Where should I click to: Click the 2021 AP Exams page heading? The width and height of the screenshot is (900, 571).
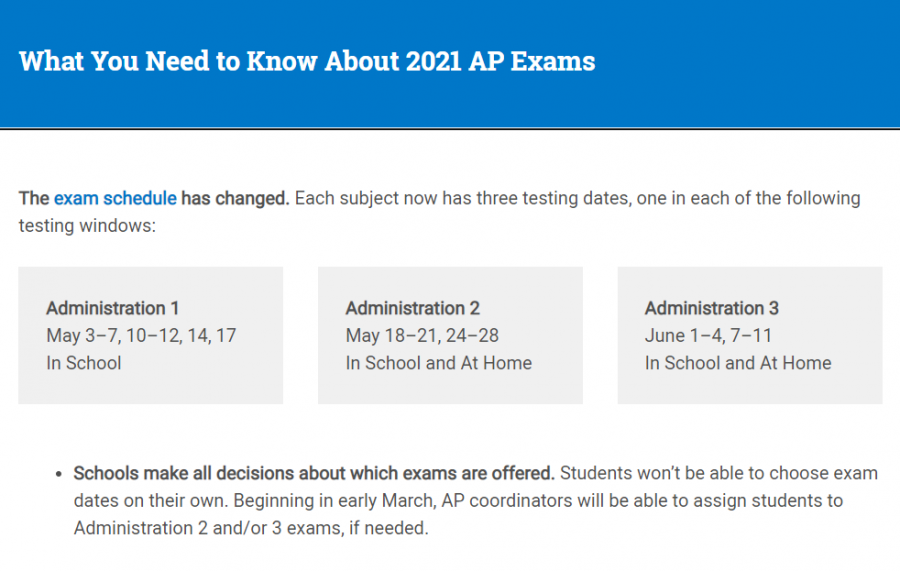pyautogui.click(x=307, y=61)
